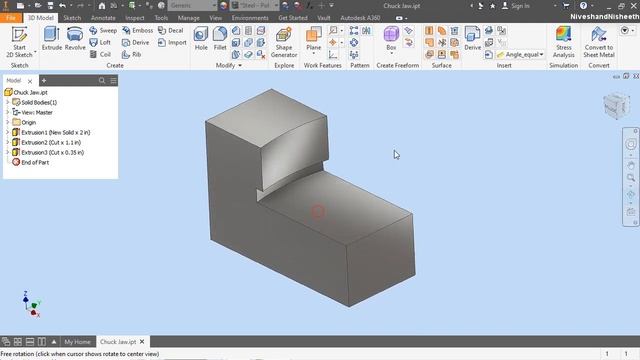Expand the Extrusion2 feature node
640x360 pixels.
point(7,142)
